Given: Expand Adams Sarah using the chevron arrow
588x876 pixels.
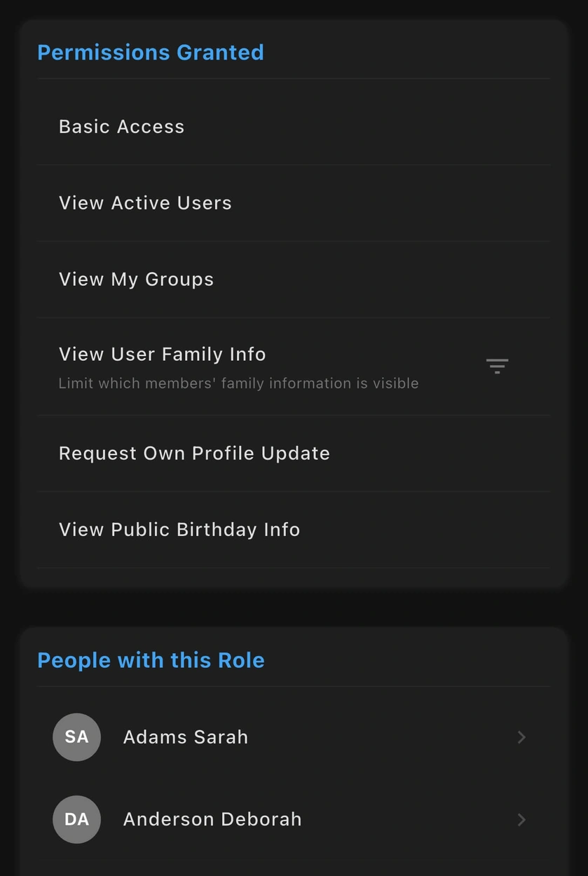Looking at the screenshot, I should 521,737.
